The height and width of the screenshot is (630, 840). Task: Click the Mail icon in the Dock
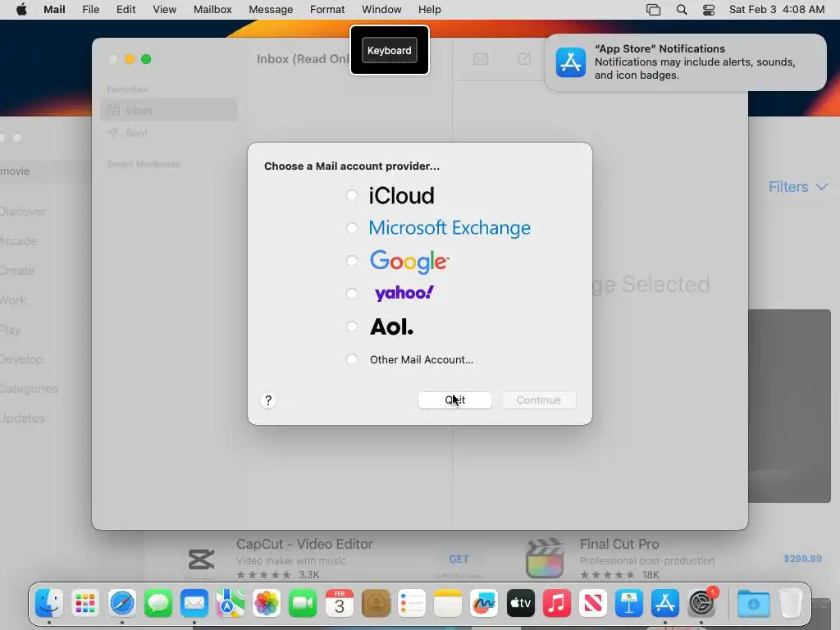(194, 603)
